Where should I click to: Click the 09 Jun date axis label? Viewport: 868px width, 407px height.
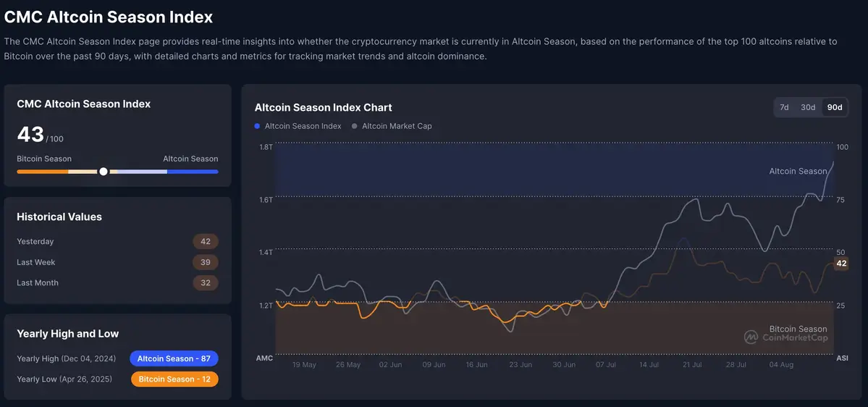point(434,365)
